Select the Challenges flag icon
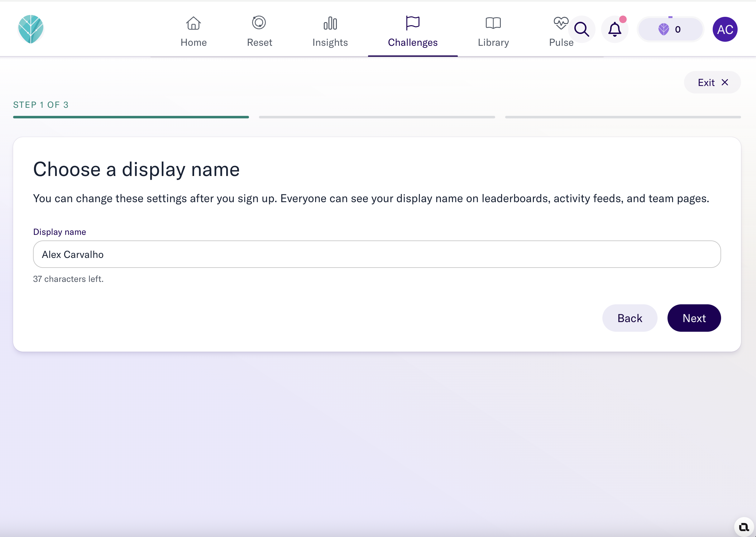The image size is (756, 537). click(x=413, y=23)
